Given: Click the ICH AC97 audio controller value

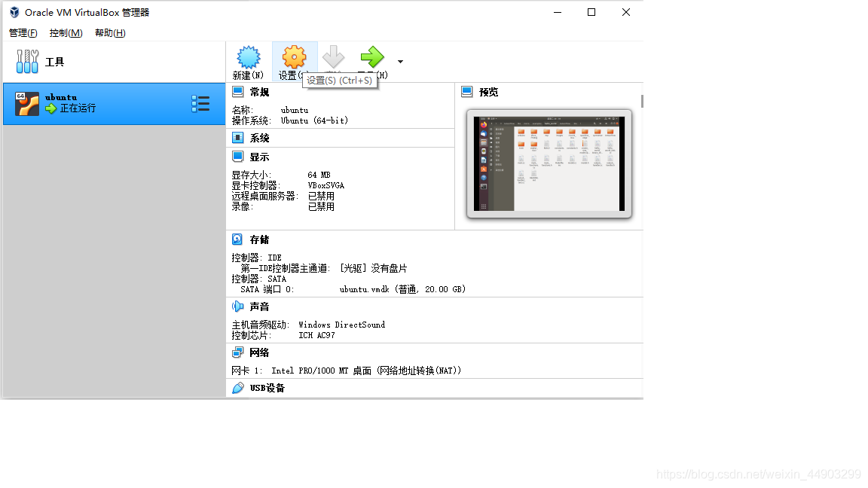Looking at the screenshot, I should point(316,335).
